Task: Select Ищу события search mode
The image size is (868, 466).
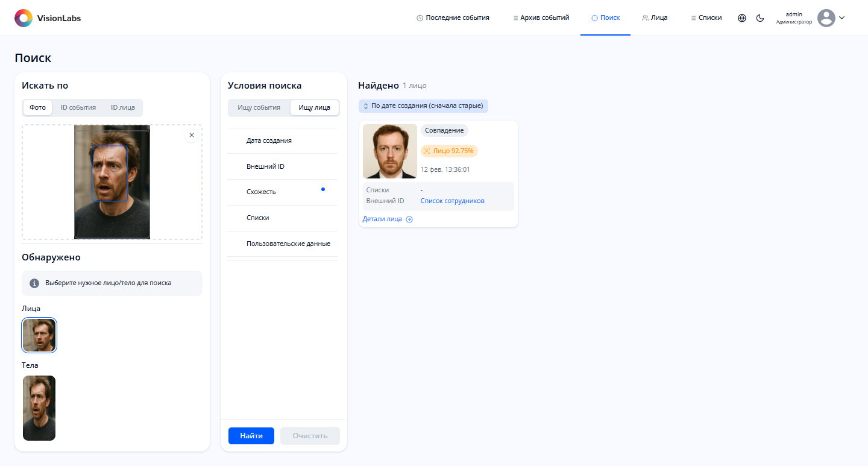Action: pos(259,107)
